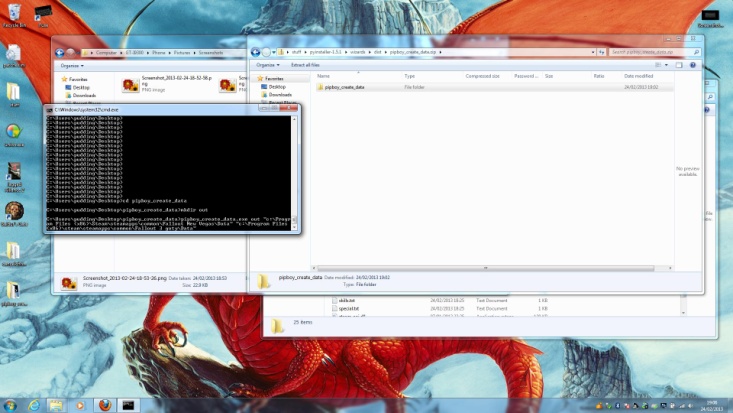Click the Computer breadcrumb in Screenshots window
Image resolution: width=733 pixels, height=413 pixels.
(106, 53)
